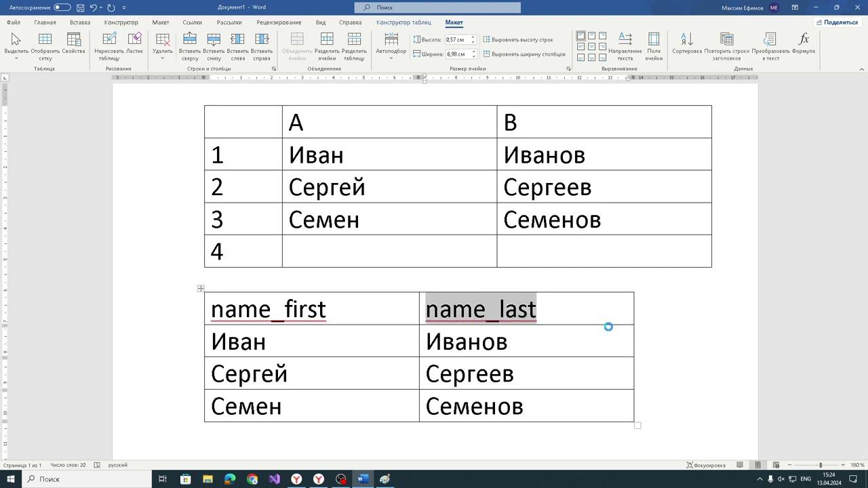
Task: Open the Автоподбор dropdown
Action: [391, 46]
